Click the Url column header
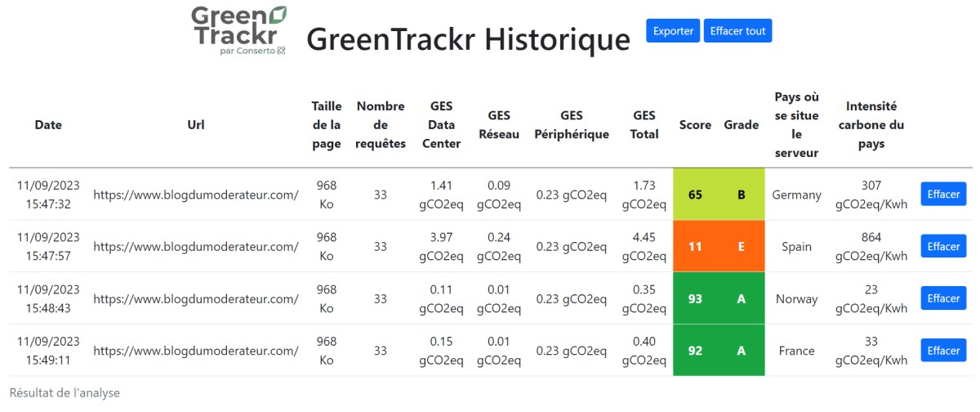The width and height of the screenshot is (980, 412). [195, 125]
